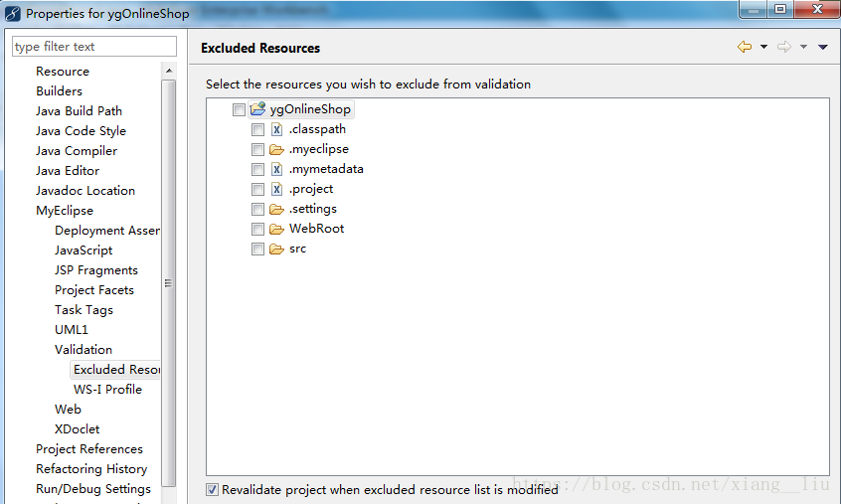Open the forward history dropdown arrow

tap(803, 47)
